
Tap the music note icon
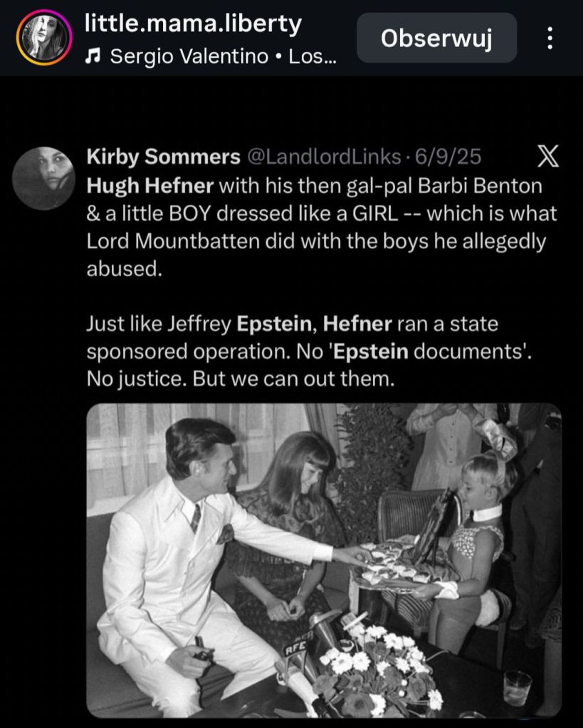tap(93, 57)
